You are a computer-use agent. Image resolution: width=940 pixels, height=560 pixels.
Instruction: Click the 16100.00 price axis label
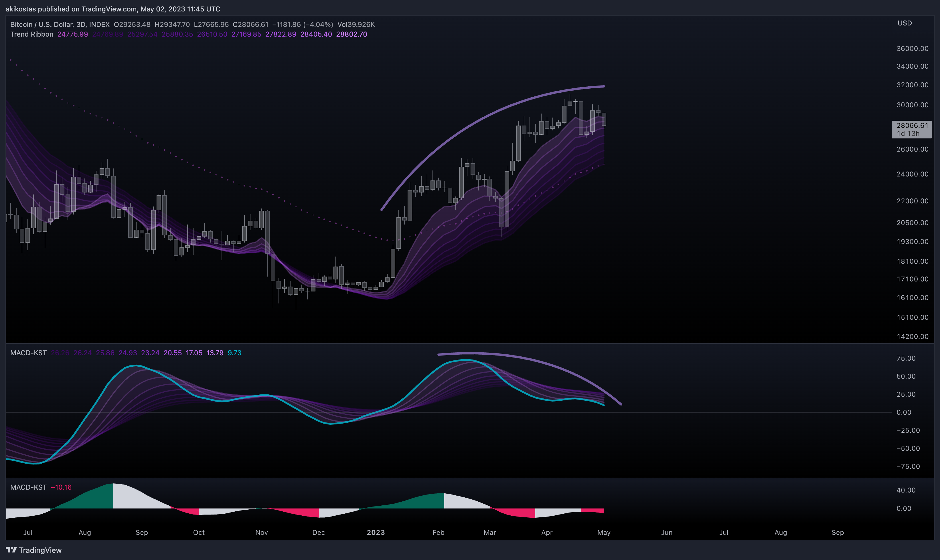pos(913,298)
